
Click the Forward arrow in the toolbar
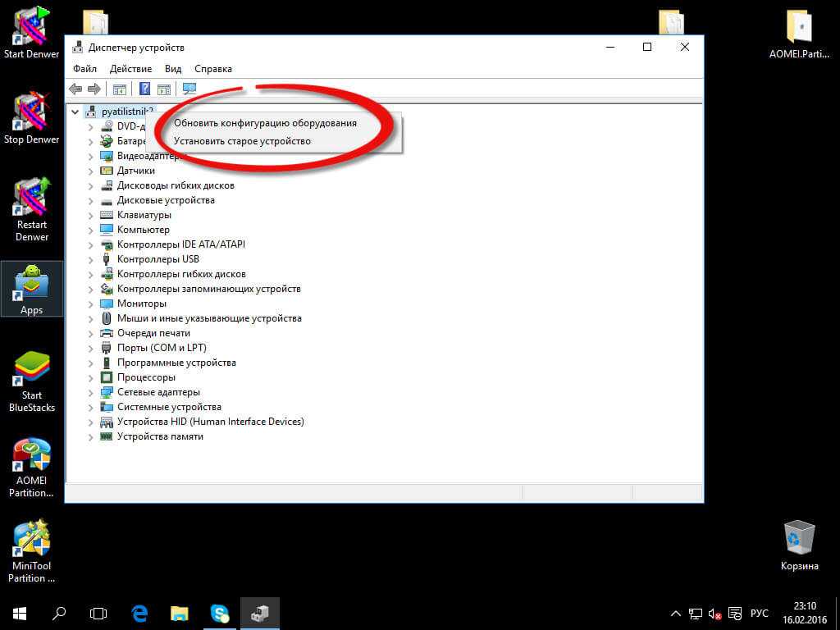94,89
